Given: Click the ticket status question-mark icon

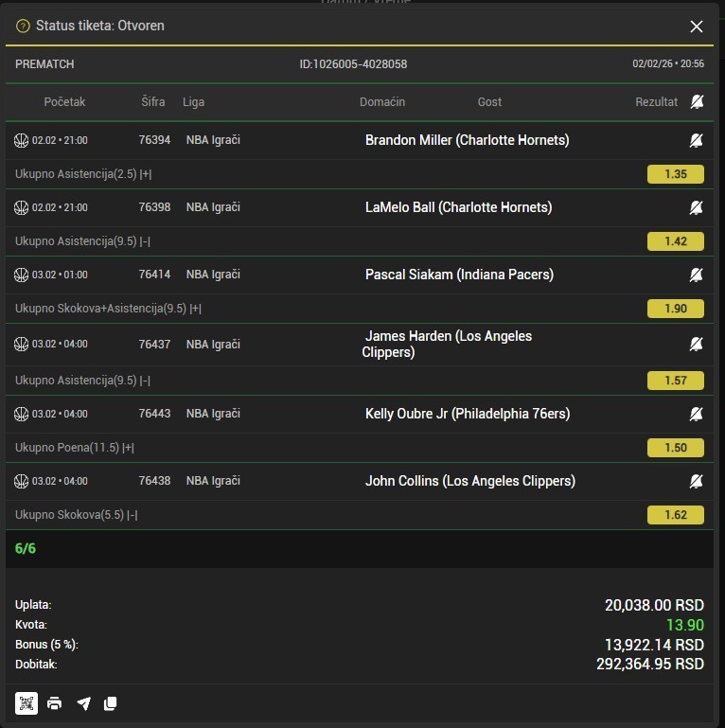Looking at the screenshot, I should (23, 27).
